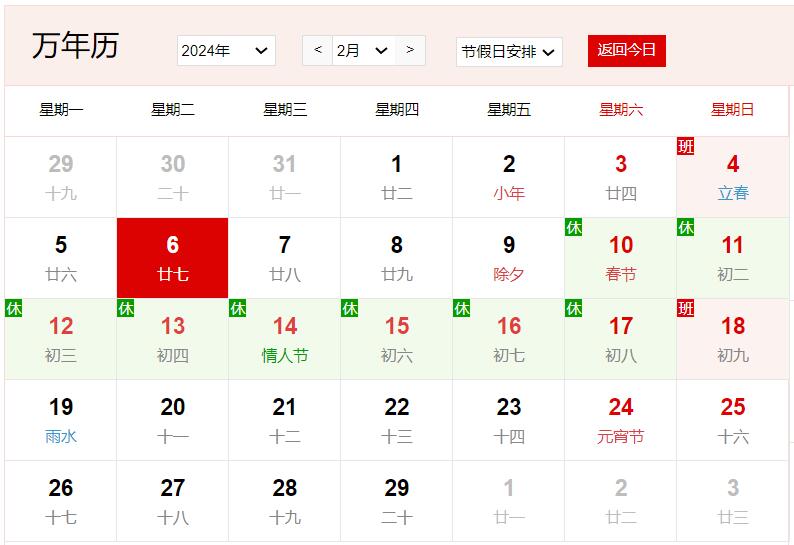This screenshot has width=794, height=545.
Task: Click the 休 badge on February 15
Action: point(349,308)
